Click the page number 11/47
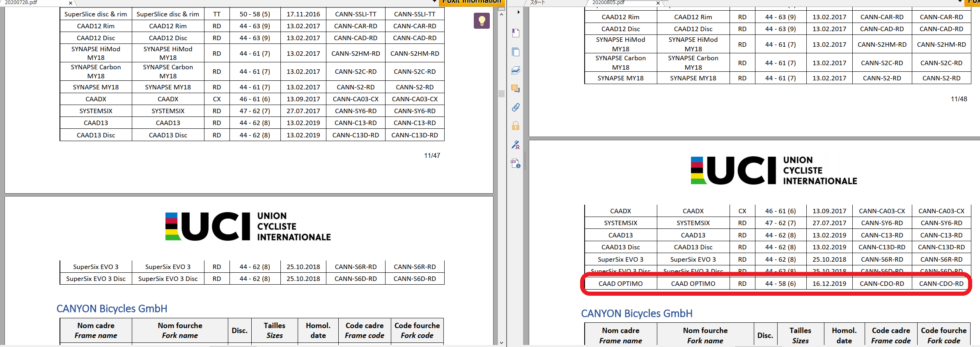 coord(432,155)
